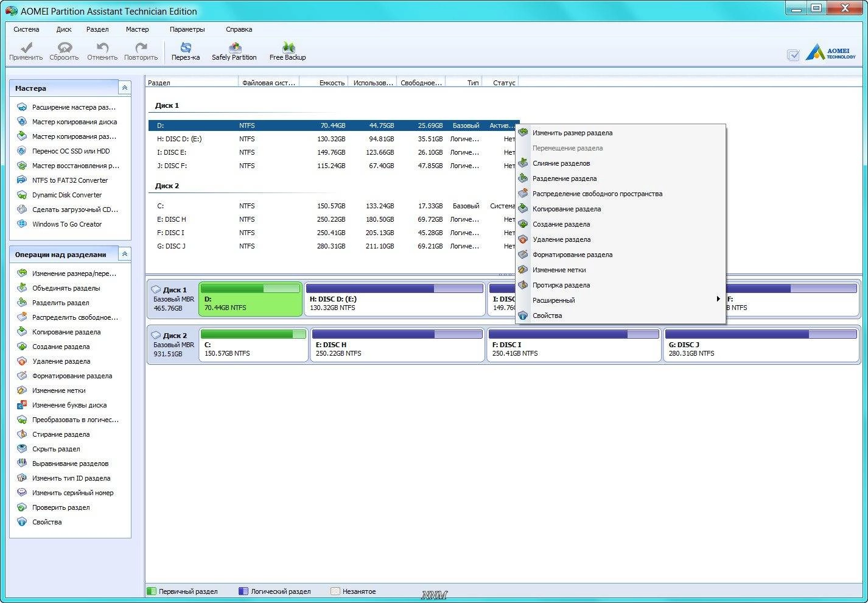The image size is (868, 603).
Task: Sort by the Файловая сист... column header
Action: tap(268, 82)
